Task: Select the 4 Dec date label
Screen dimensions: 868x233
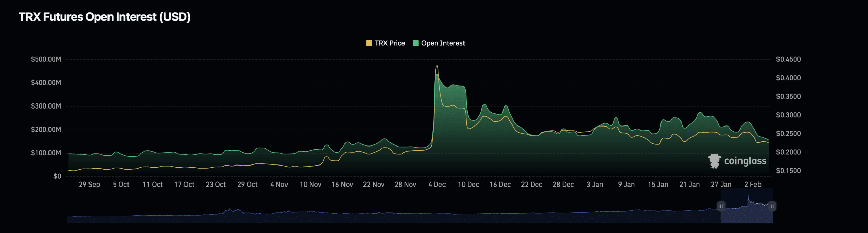Action: tap(437, 185)
